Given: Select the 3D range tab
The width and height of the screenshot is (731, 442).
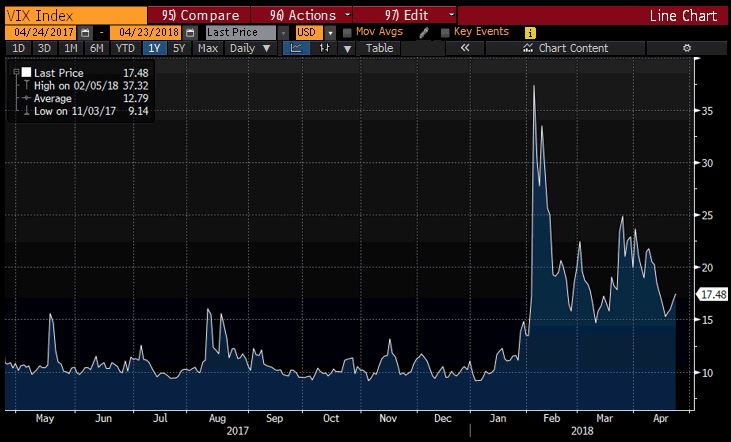Looking at the screenshot, I should pyautogui.click(x=44, y=48).
